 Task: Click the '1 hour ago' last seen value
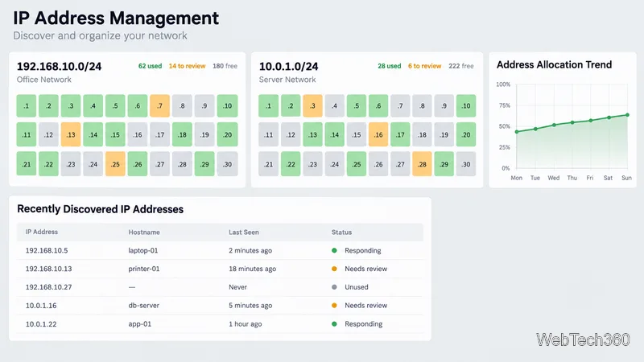tap(246, 324)
